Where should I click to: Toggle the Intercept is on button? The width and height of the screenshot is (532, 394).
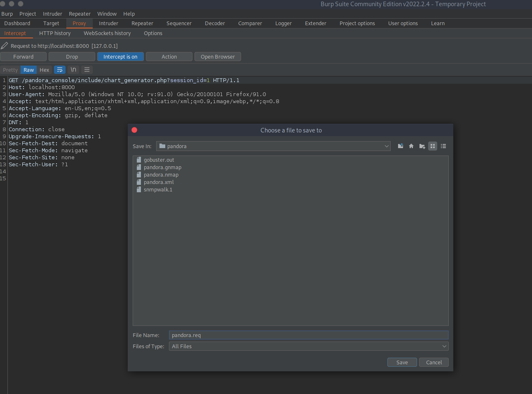coord(120,57)
